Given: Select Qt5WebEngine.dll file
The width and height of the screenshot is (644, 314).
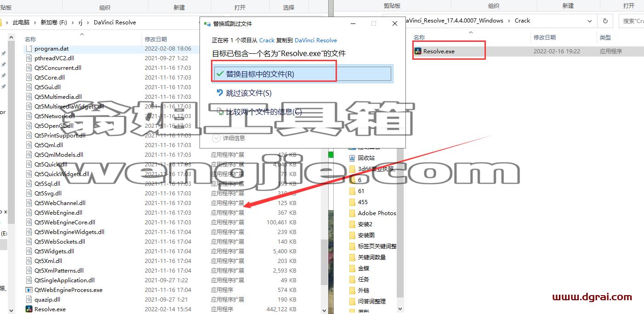Looking at the screenshot, I should [x=58, y=213].
